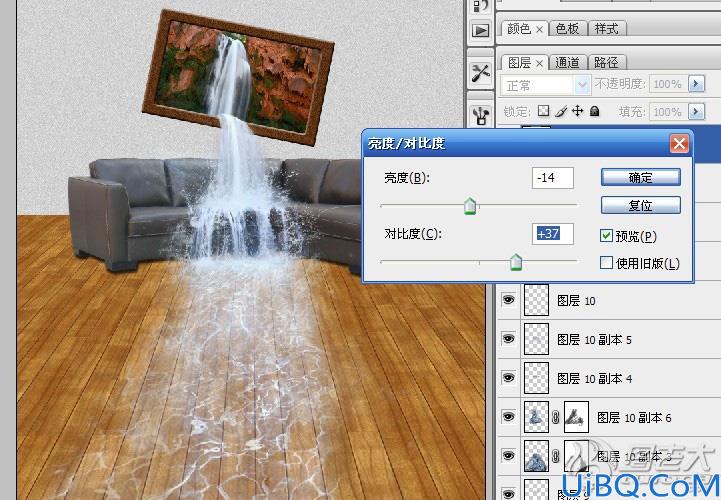Screen dimensions: 721x500
Task: Enable lock transparent pixels icon
Action: click(544, 111)
